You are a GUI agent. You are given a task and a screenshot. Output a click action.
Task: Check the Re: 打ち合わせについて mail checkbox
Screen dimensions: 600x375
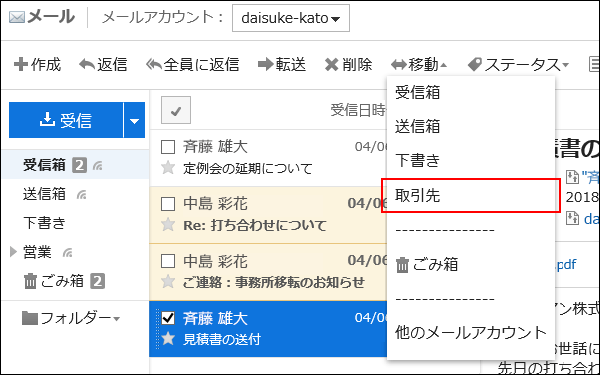point(168,204)
